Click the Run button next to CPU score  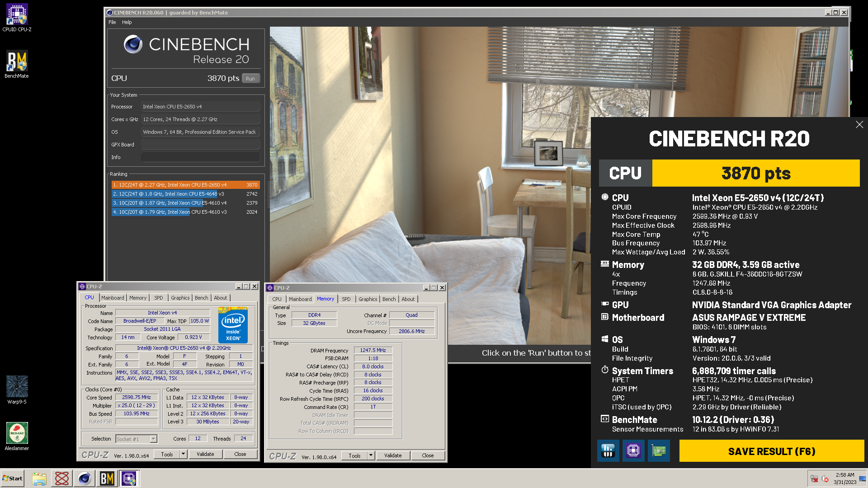click(250, 78)
